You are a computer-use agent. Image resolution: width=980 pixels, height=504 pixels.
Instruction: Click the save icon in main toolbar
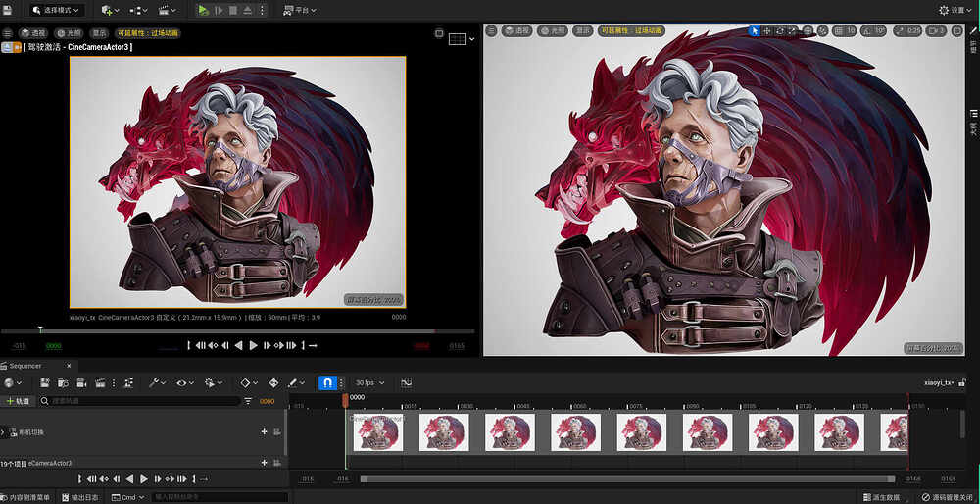(x=7, y=10)
